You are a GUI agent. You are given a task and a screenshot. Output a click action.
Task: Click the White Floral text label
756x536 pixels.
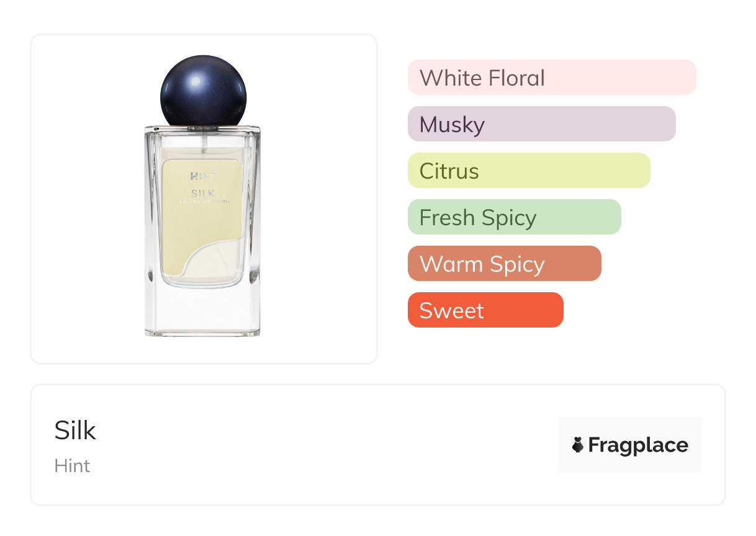point(482,78)
